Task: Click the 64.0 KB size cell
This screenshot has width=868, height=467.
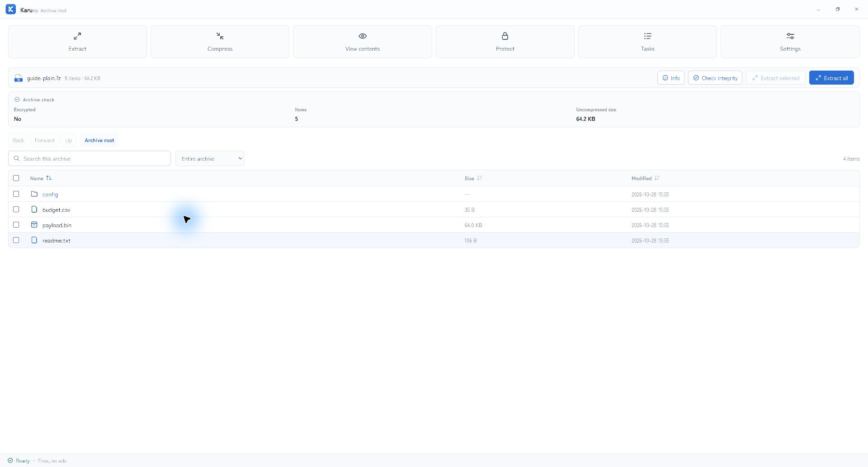Action: click(473, 225)
